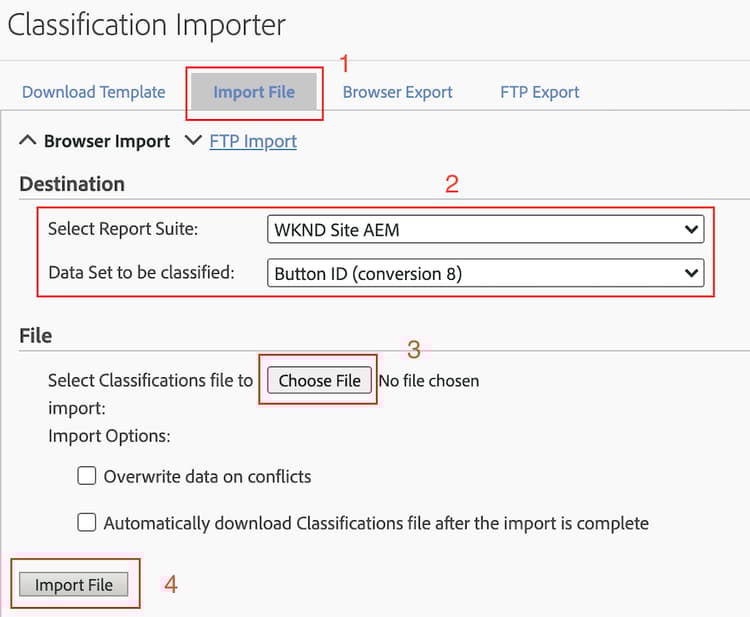
Task: Switch to the Download Template tab
Action: click(x=94, y=92)
